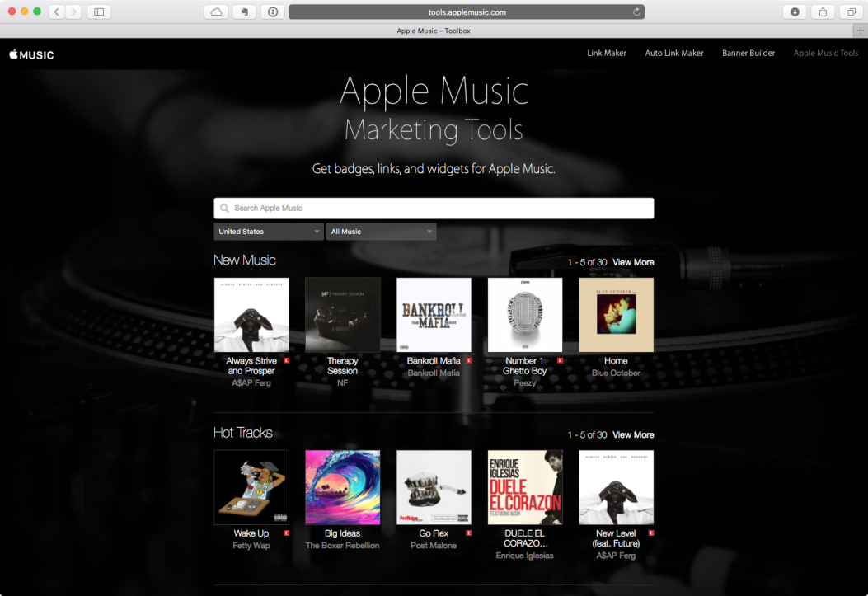Image resolution: width=868 pixels, height=596 pixels.
Task: Click in the Search Apple Music field
Action: [434, 208]
